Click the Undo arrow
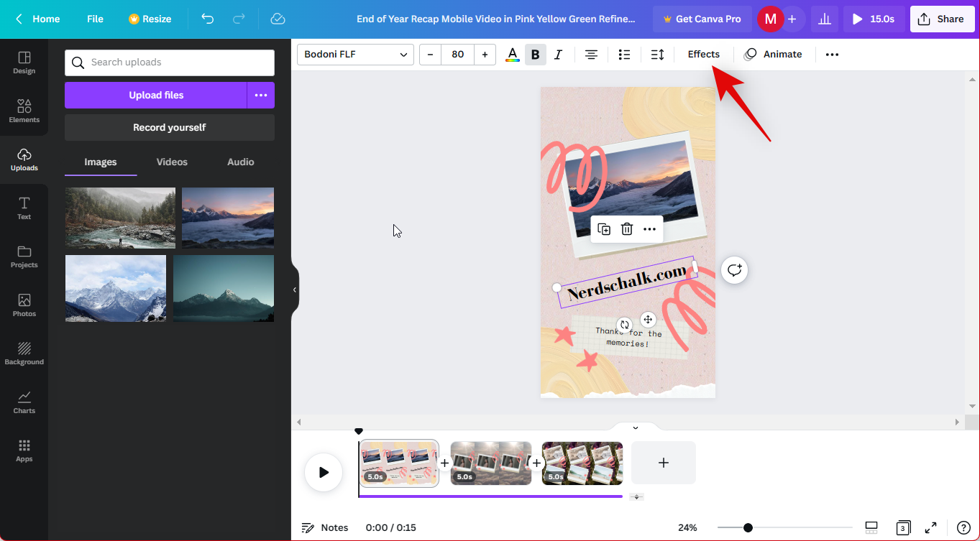 coord(208,19)
